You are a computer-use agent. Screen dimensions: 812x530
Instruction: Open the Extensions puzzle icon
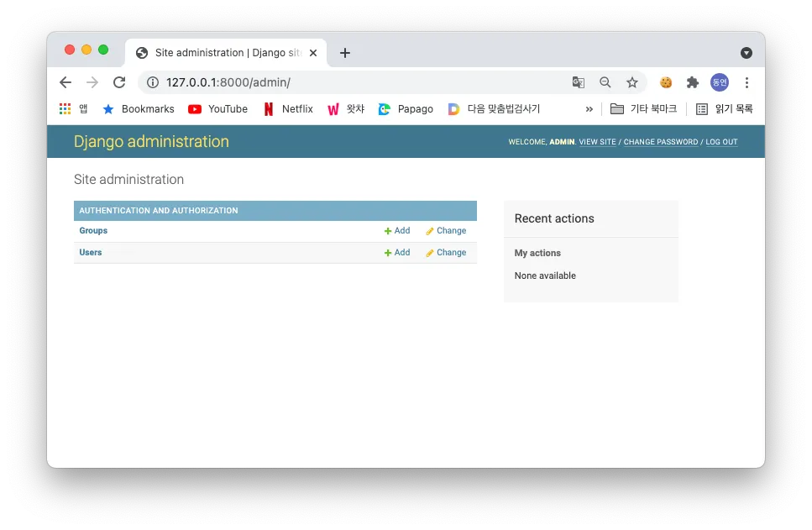[693, 82]
